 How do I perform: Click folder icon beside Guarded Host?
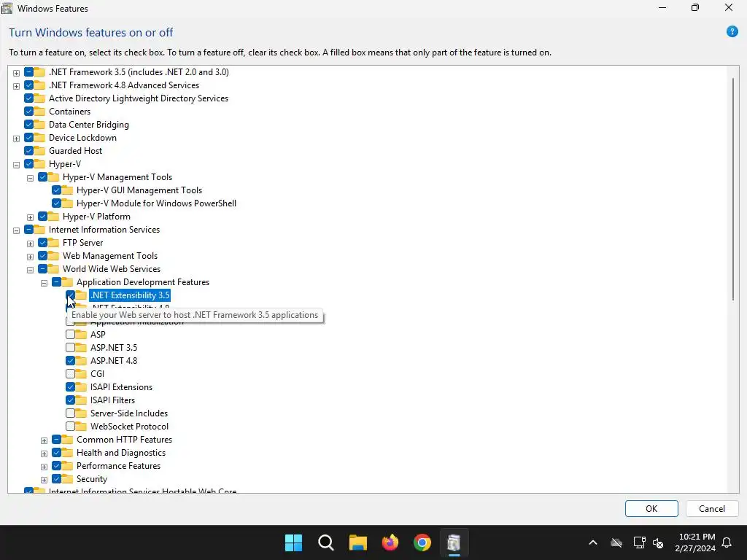click(x=39, y=150)
